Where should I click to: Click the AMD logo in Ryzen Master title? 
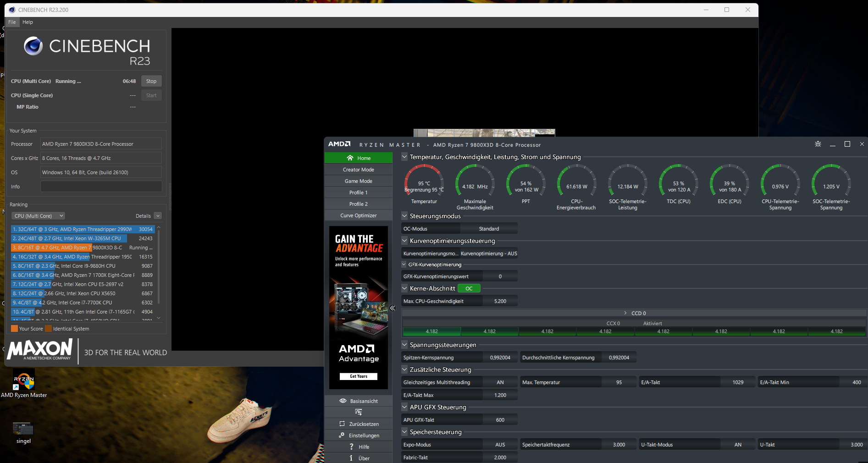coord(339,144)
